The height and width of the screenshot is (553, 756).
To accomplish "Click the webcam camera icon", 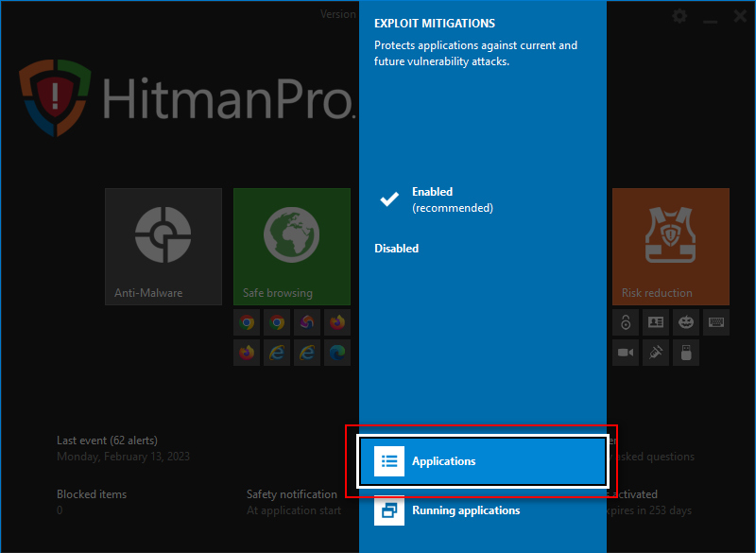I will point(626,353).
